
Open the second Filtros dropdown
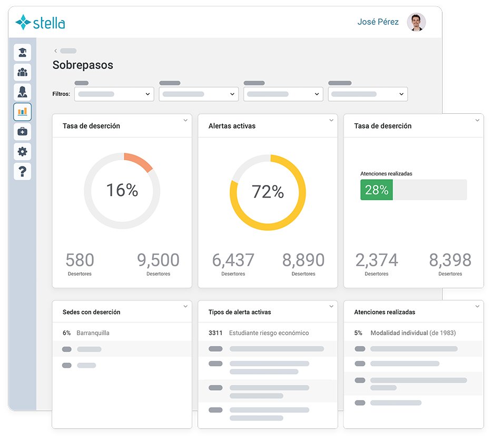199,94
